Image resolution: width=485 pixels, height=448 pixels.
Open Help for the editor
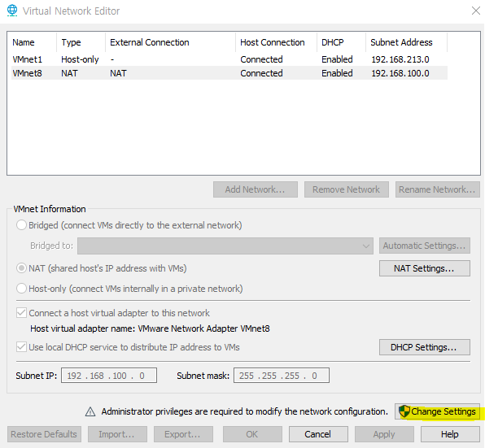click(450, 434)
